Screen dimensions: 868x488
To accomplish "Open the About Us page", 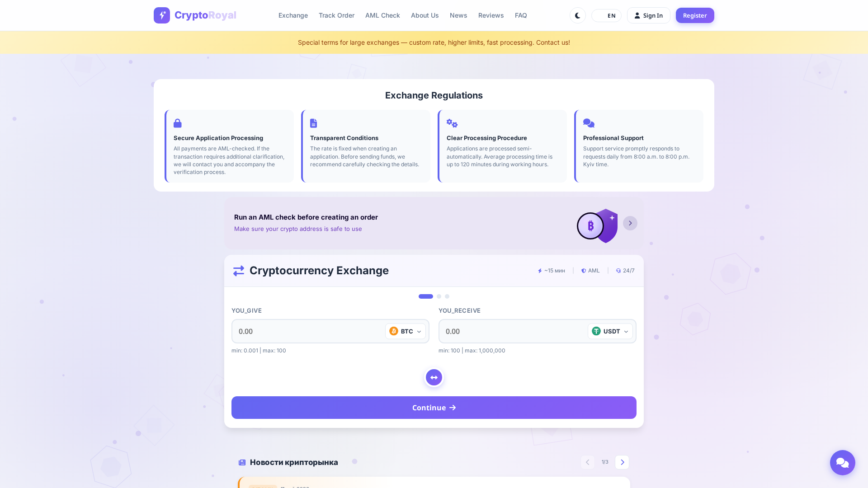I will 425,15.
